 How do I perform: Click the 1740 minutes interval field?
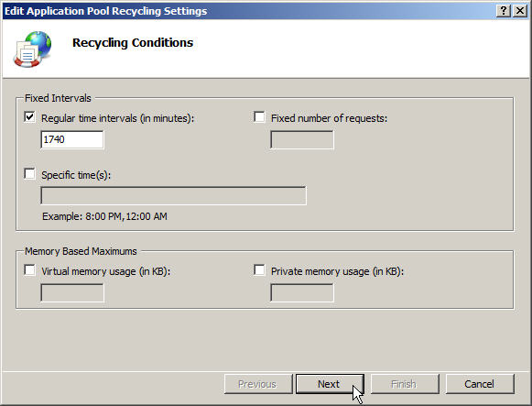tap(72, 139)
